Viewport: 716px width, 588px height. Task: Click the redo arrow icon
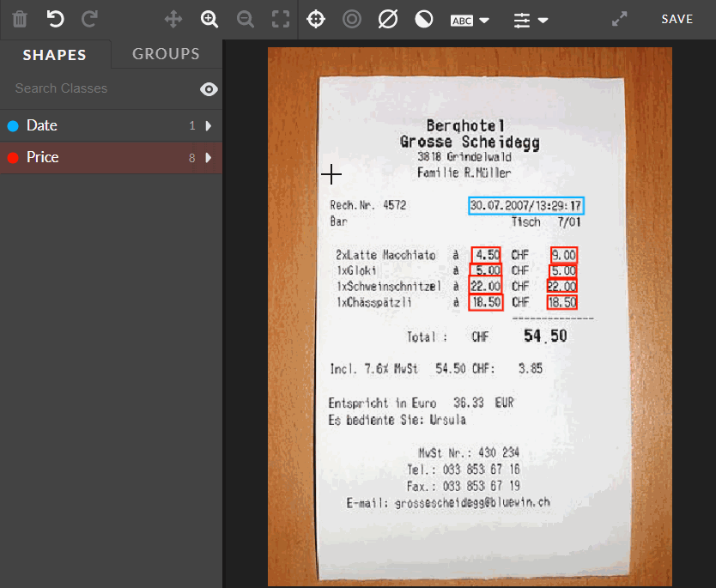(89, 19)
